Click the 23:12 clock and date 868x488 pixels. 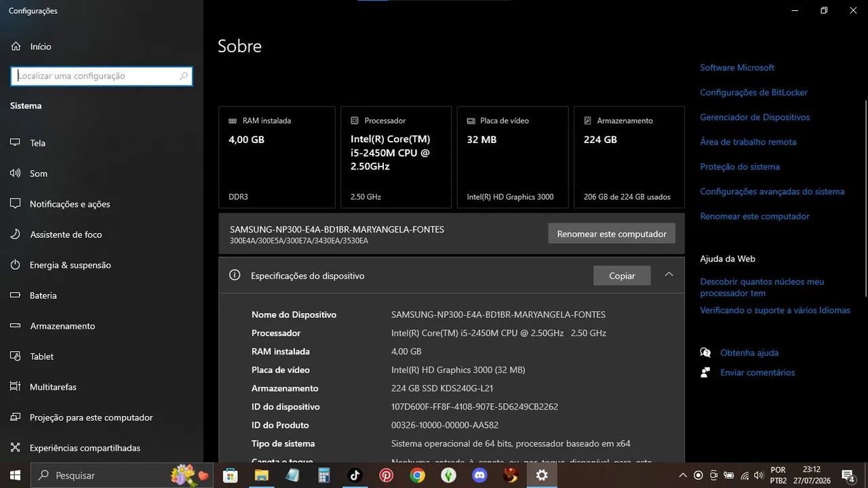coord(812,475)
